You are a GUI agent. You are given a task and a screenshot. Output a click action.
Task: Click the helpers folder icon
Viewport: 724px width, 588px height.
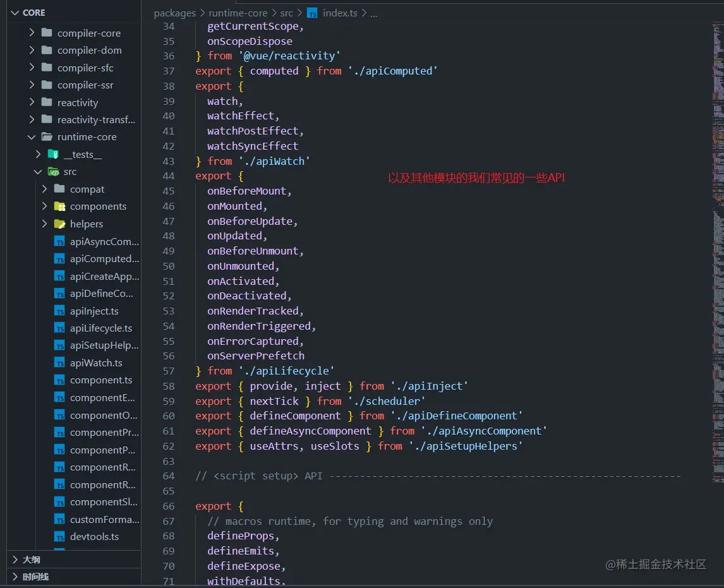pos(59,224)
